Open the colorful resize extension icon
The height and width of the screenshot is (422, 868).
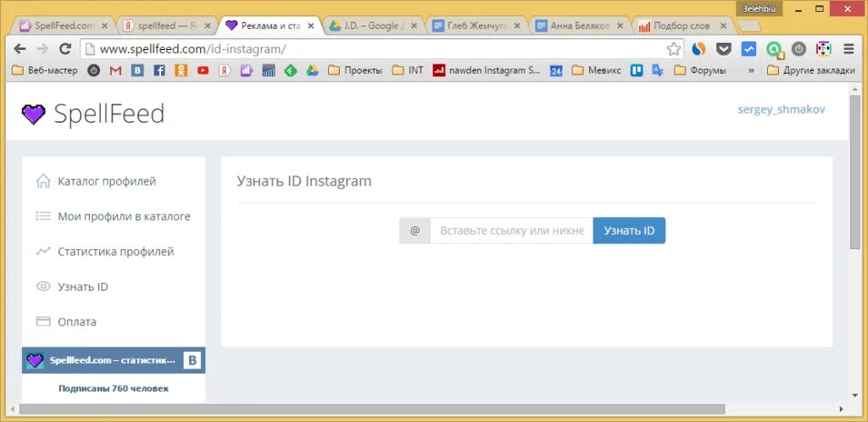pos(823,49)
